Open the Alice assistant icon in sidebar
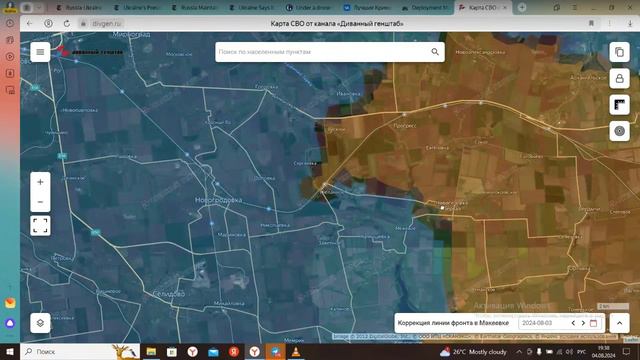This screenshot has height=360, width=640. 10,323
